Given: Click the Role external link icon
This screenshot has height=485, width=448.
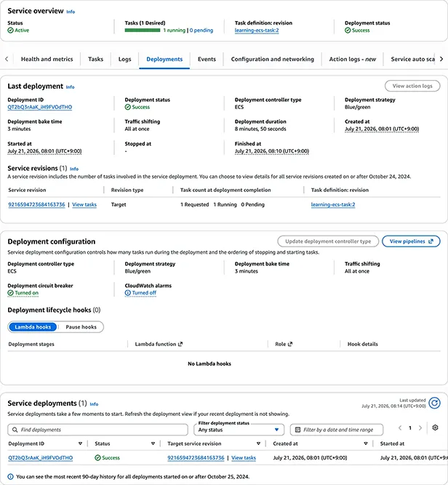Looking at the screenshot, I should pos(290,344).
